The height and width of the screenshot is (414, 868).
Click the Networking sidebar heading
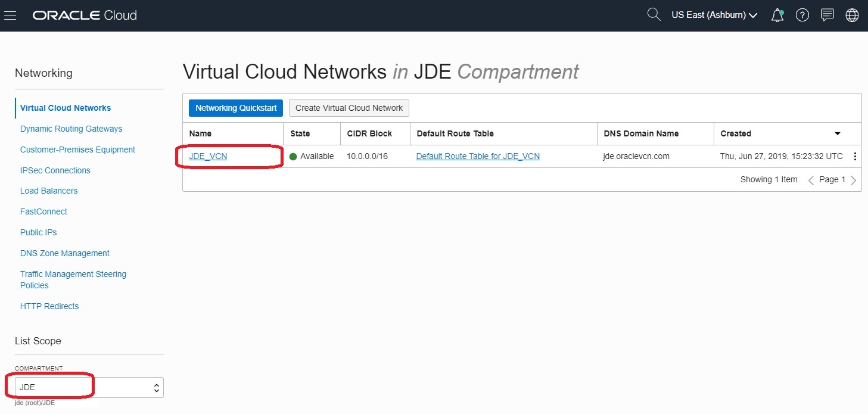(x=43, y=73)
